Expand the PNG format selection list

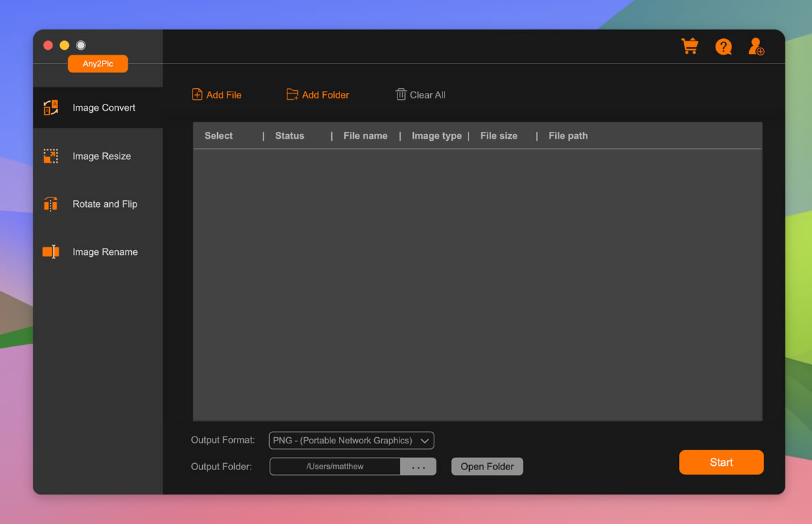coord(426,440)
